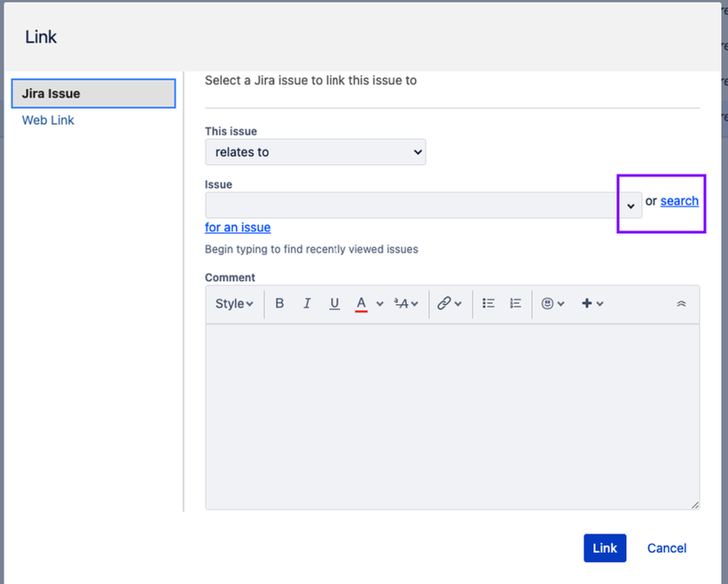The image size is (728, 584).
Task: Insert a bulleted list
Action: point(488,303)
